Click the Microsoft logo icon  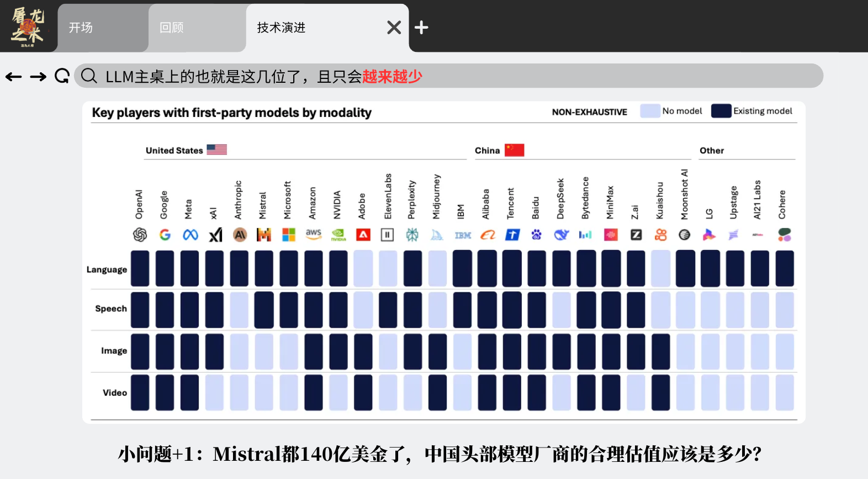tap(289, 235)
